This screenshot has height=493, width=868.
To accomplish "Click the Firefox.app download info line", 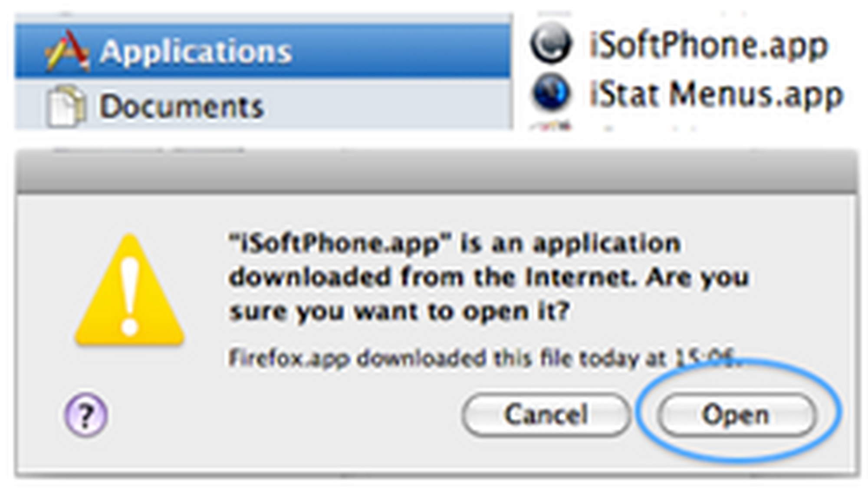I will pos(482,359).
